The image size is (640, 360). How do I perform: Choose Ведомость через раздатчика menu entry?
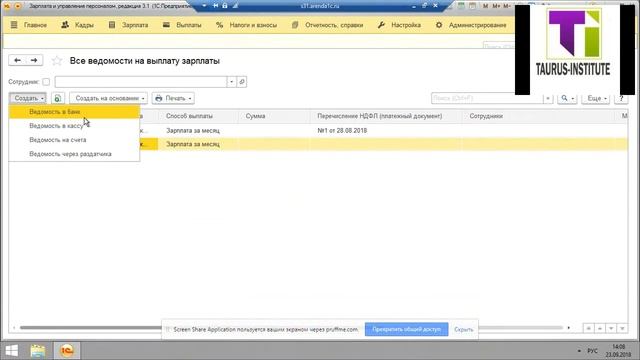point(74,154)
